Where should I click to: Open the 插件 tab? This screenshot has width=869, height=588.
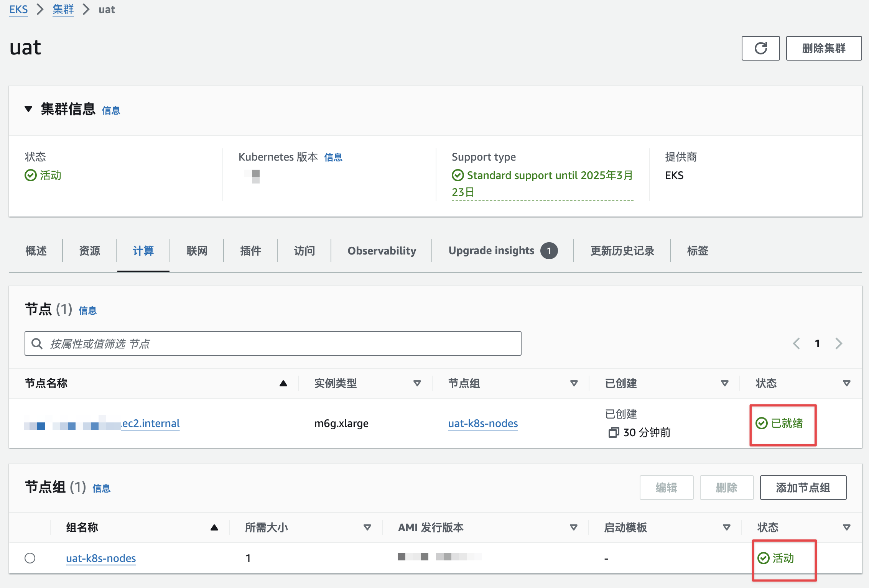251,251
